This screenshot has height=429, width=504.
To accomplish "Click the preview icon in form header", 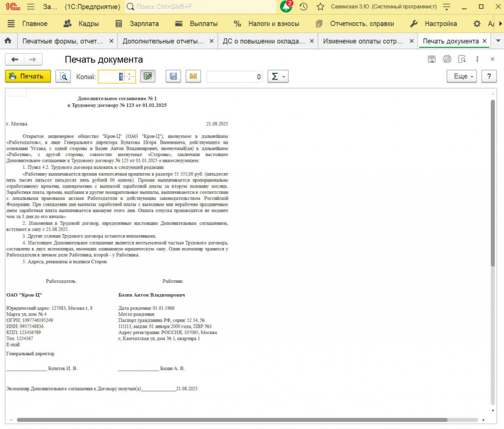I will point(462,59).
